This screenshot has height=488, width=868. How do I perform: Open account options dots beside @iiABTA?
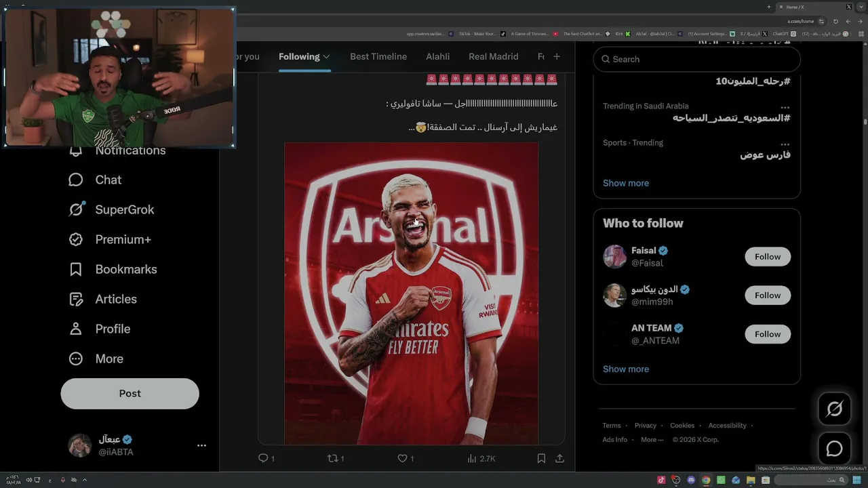201,445
